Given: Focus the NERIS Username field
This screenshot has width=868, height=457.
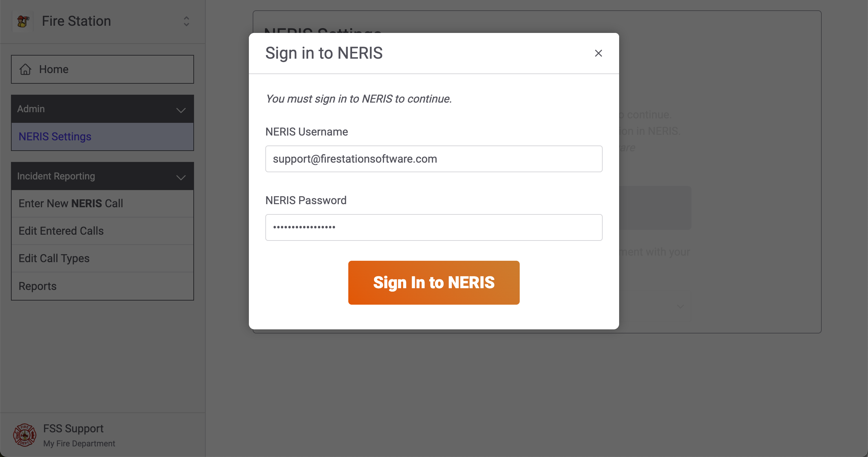Looking at the screenshot, I should coord(434,159).
